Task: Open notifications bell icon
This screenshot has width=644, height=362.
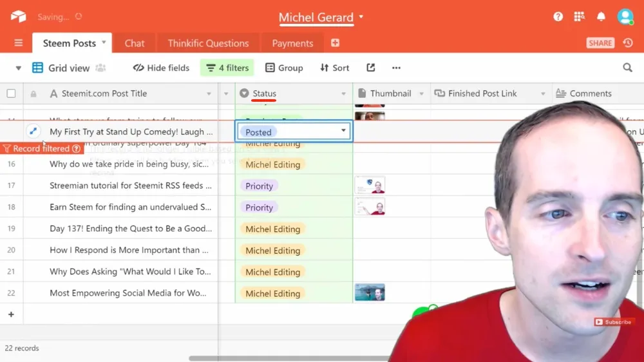Action: [x=601, y=17]
